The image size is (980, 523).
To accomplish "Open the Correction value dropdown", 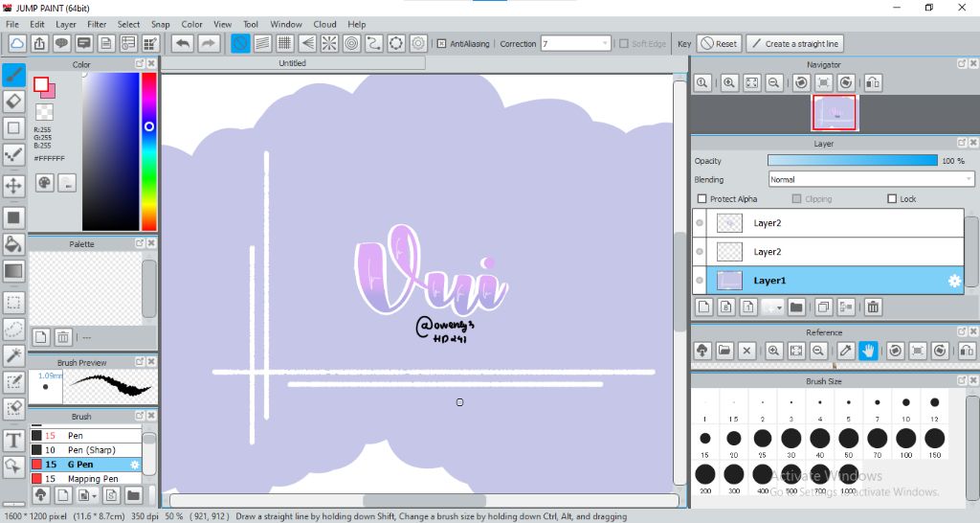I will [605, 44].
